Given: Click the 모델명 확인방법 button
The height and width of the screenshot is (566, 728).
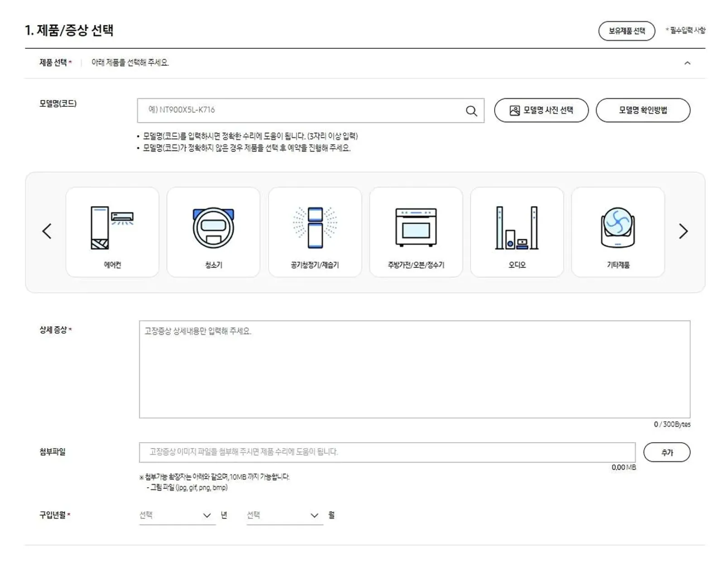Looking at the screenshot, I should coord(643,110).
